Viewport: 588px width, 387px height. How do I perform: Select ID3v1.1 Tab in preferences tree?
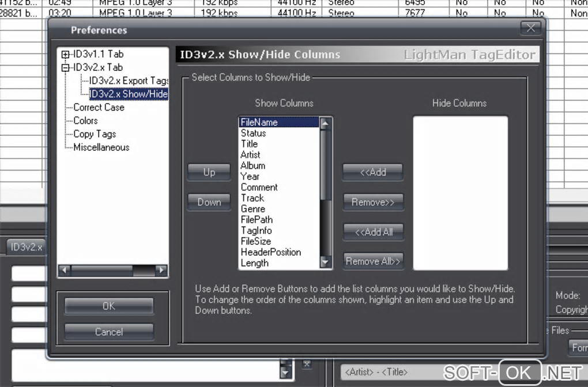98,54
